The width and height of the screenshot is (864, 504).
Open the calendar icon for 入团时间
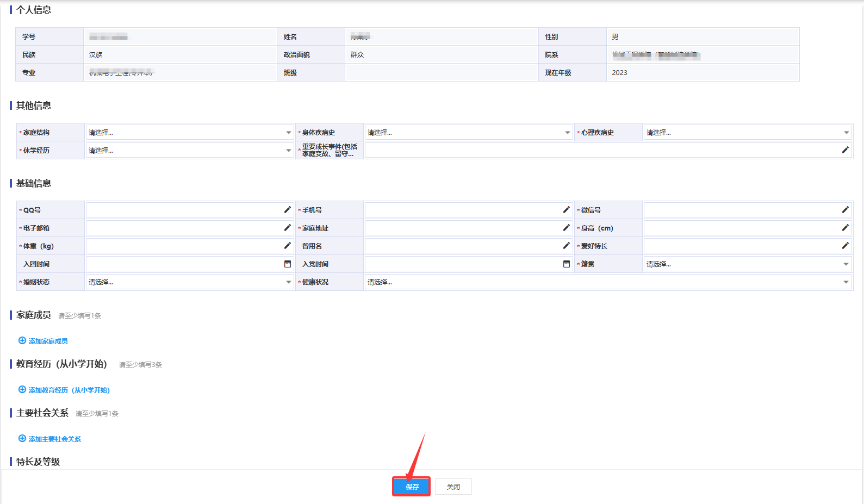(288, 264)
